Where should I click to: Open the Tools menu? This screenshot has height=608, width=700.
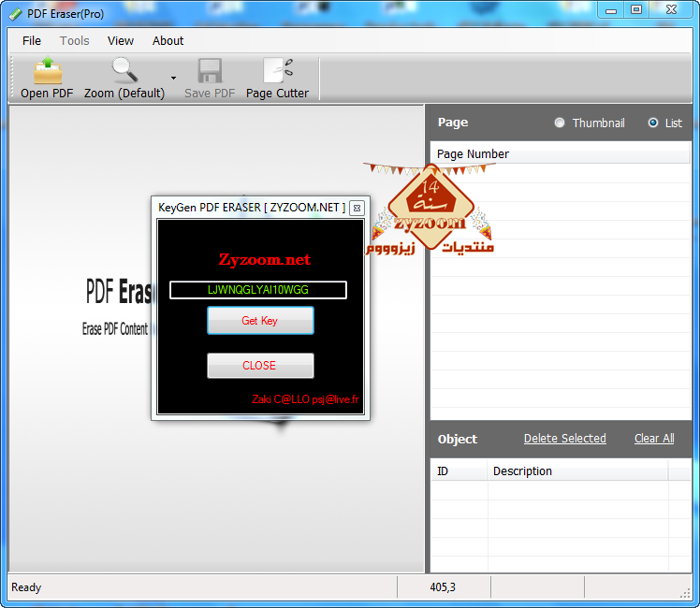[75, 40]
